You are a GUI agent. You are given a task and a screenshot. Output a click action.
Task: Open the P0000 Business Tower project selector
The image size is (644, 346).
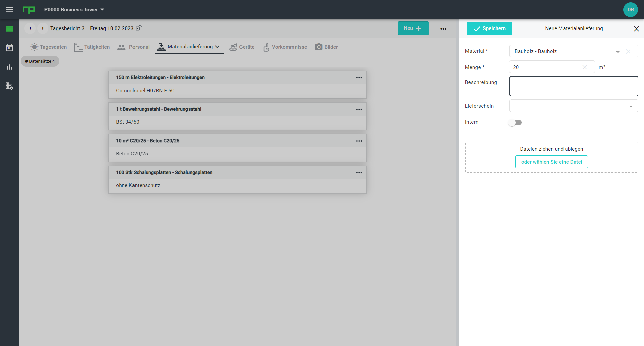point(74,10)
